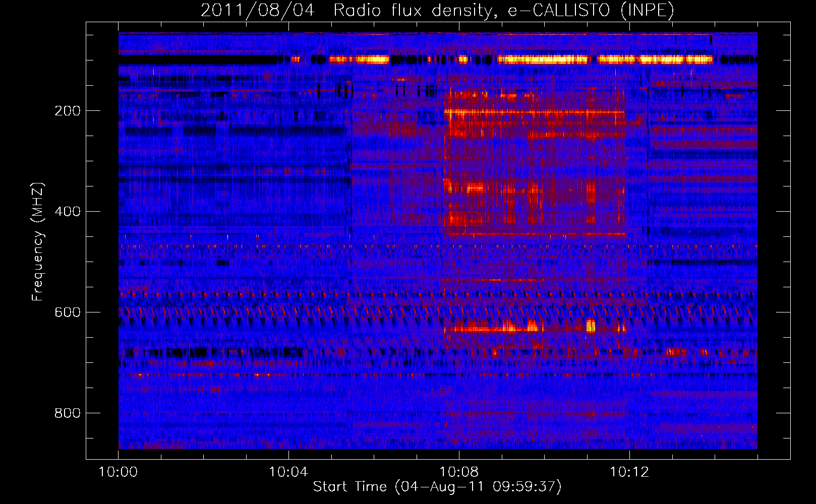Click the 10:00 time tick label

[118, 472]
